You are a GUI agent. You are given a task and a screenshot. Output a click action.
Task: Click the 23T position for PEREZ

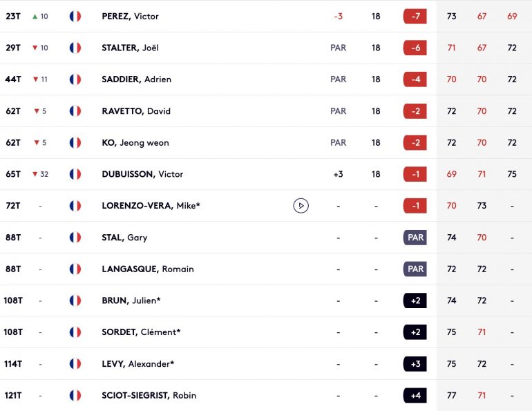click(13, 16)
